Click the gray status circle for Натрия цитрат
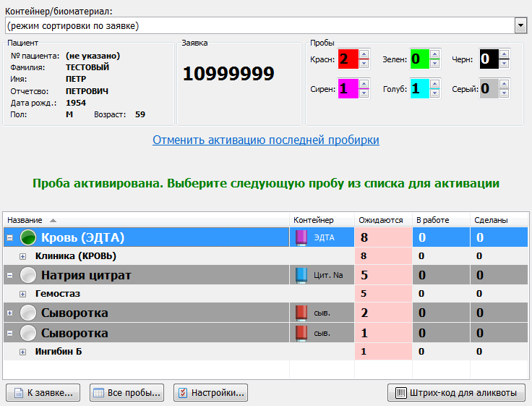 pyautogui.click(x=28, y=275)
